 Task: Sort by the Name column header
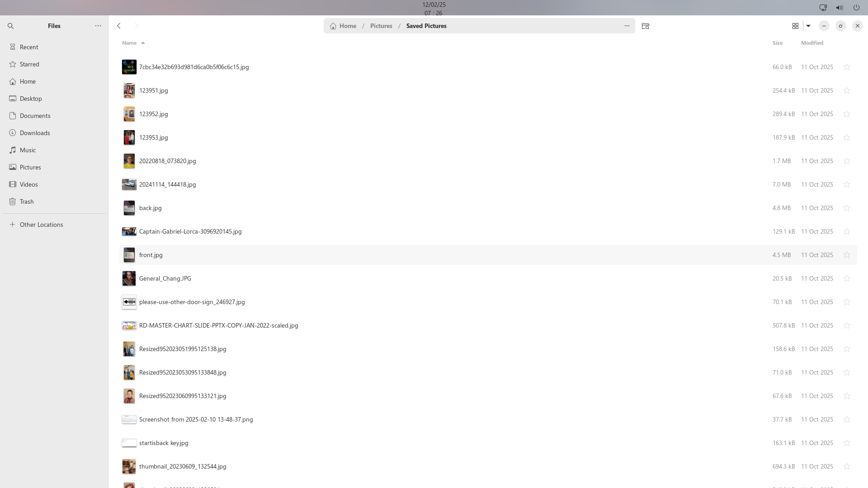[129, 43]
